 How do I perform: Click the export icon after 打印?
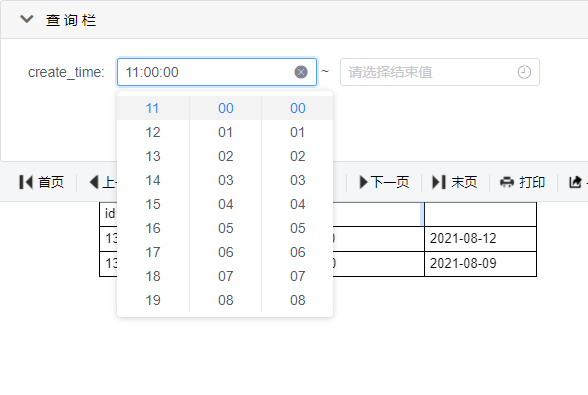575,182
